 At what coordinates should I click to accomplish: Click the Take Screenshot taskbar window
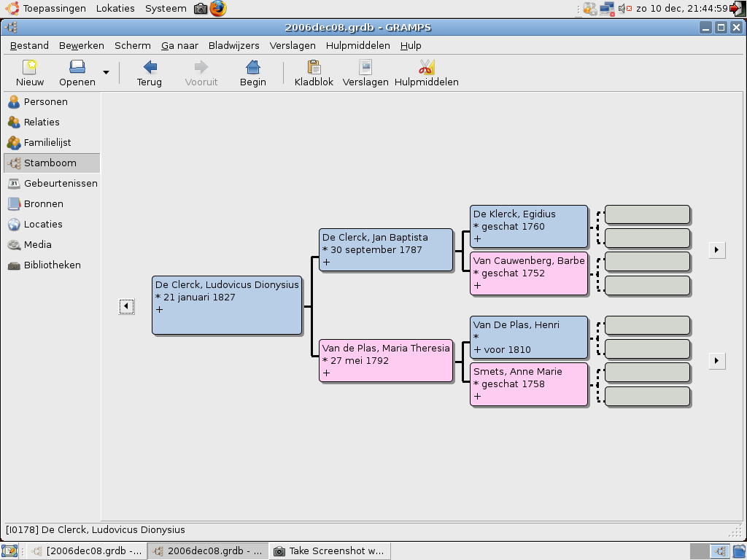[329, 551]
